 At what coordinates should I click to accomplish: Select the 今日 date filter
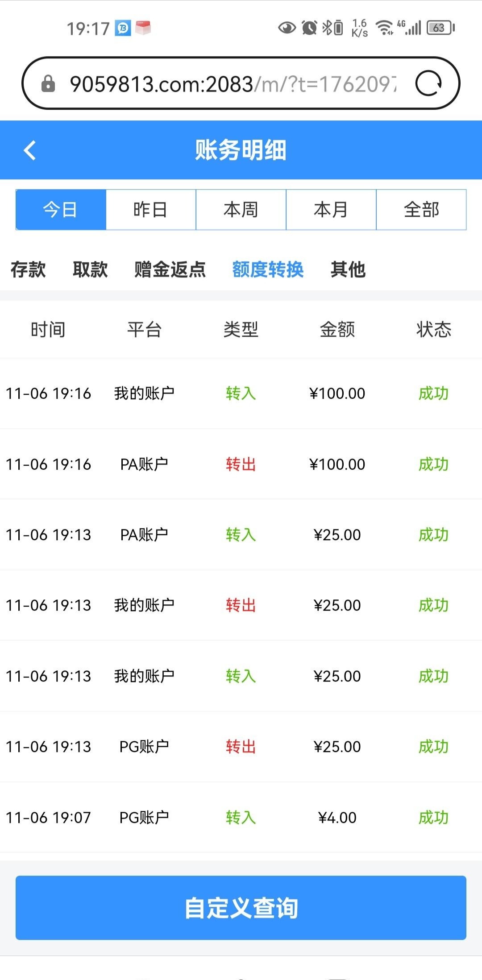click(x=61, y=210)
